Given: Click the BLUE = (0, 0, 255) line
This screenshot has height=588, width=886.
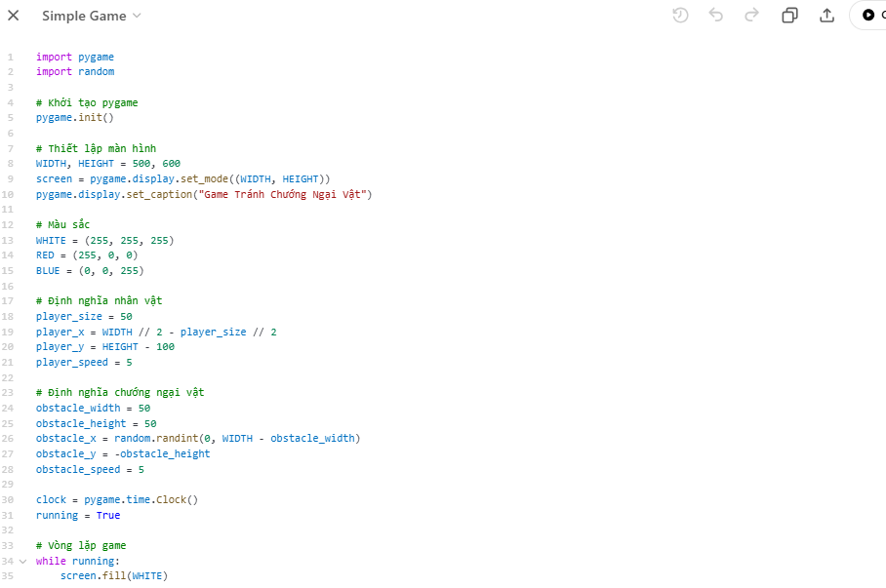Looking at the screenshot, I should 90,271.
